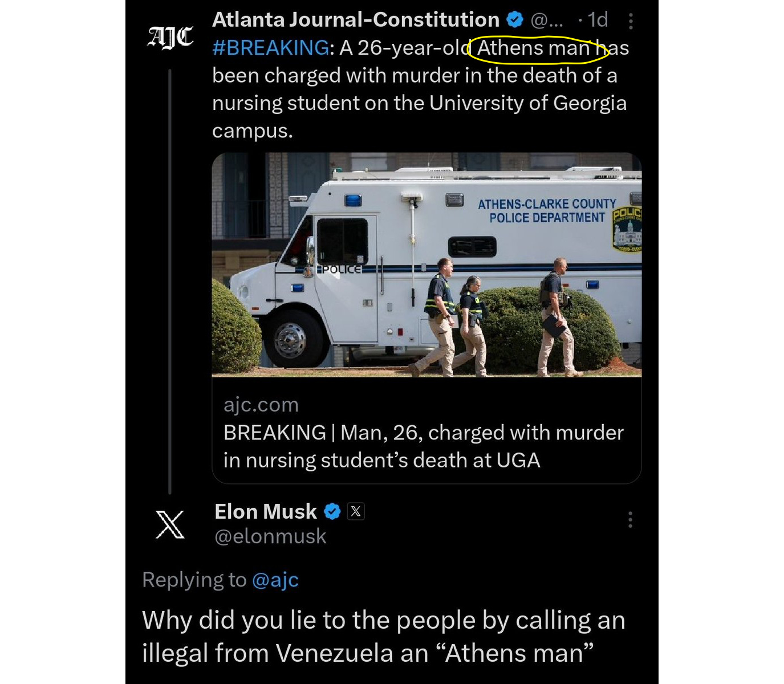Click the 1d timestamp

(x=597, y=20)
